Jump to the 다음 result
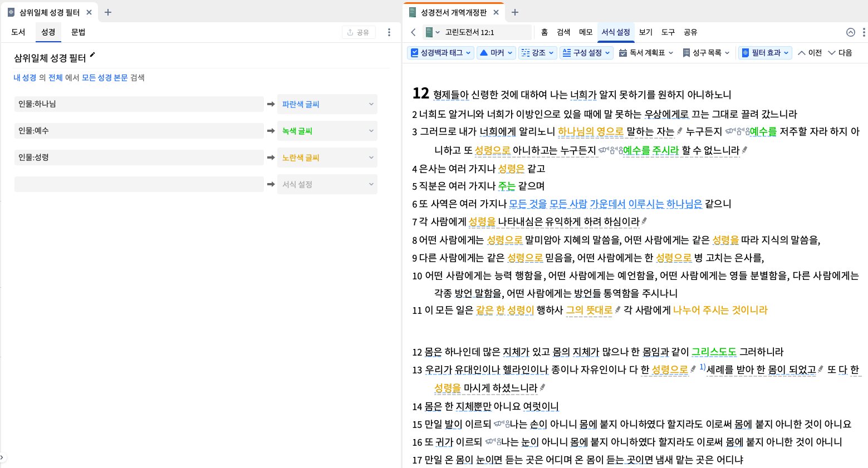 tap(840, 53)
